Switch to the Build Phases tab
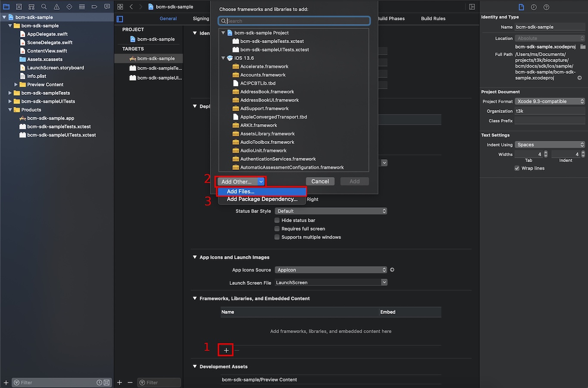Screen dimensions: 588x388 tap(391, 19)
